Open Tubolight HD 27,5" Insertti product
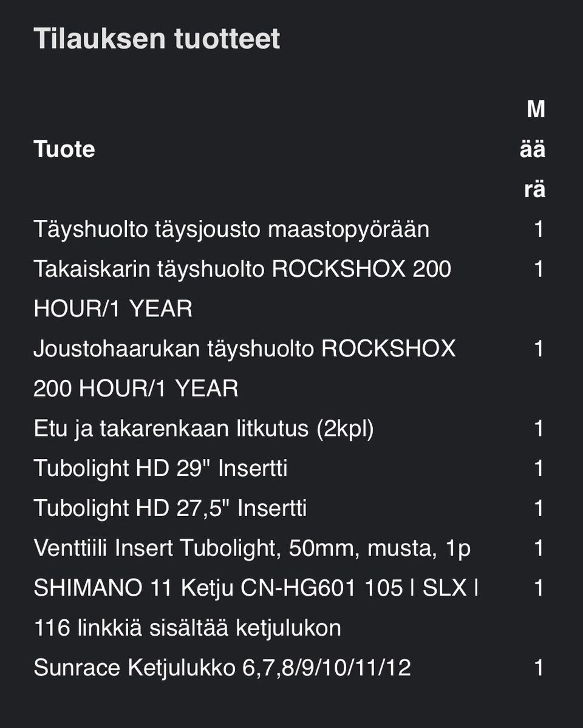This screenshot has height=728, width=583. [x=170, y=508]
